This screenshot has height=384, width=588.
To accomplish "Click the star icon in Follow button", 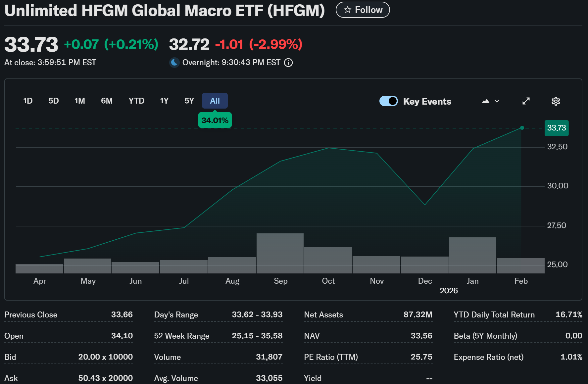I will tap(347, 10).
